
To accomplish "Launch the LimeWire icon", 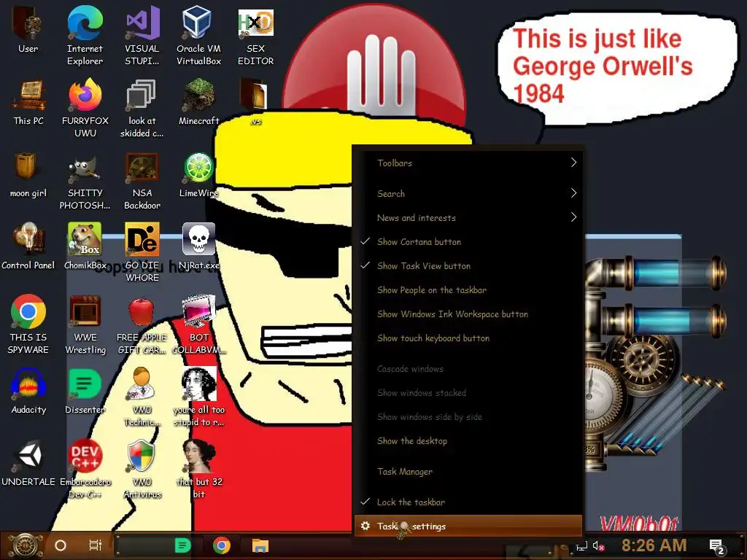I will [198, 174].
